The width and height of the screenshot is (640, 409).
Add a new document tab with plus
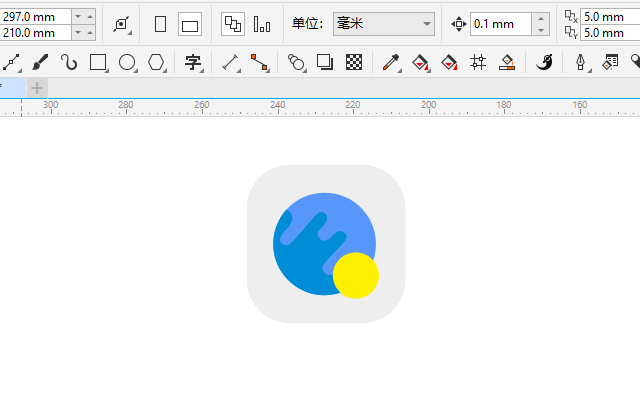[37, 88]
